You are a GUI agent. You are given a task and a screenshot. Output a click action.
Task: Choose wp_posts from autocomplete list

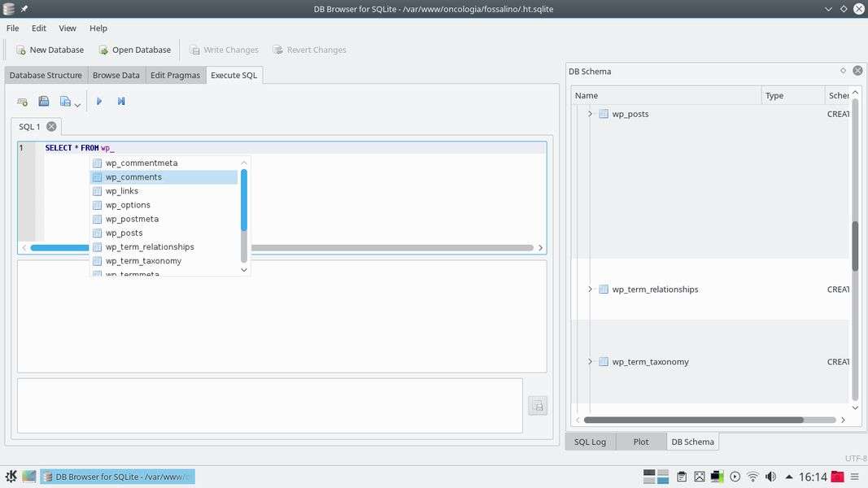(164, 233)
